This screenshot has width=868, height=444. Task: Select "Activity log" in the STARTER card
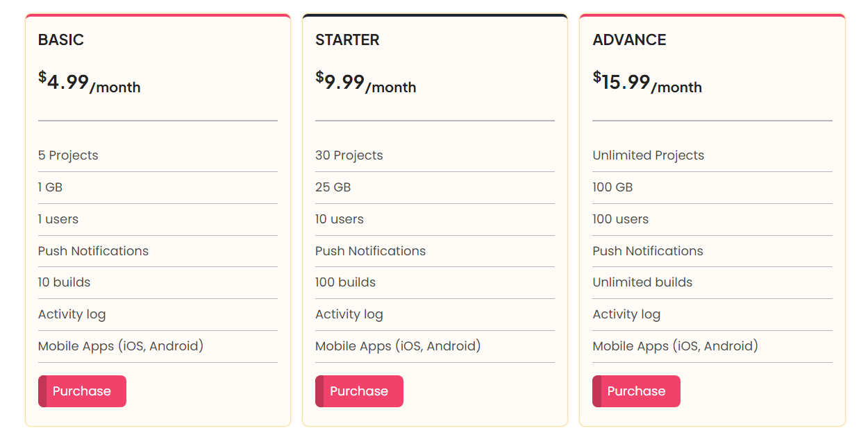click(x=349, y=314)
